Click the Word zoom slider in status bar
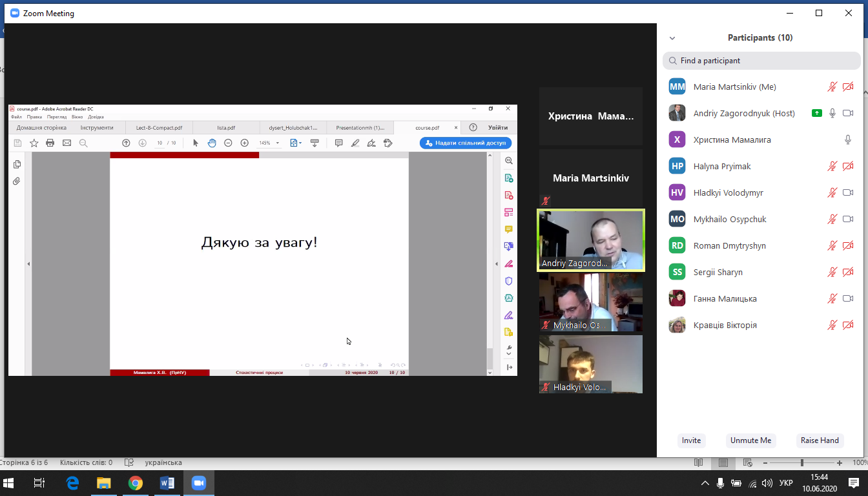Screen dimensions: 868x496 801,463
